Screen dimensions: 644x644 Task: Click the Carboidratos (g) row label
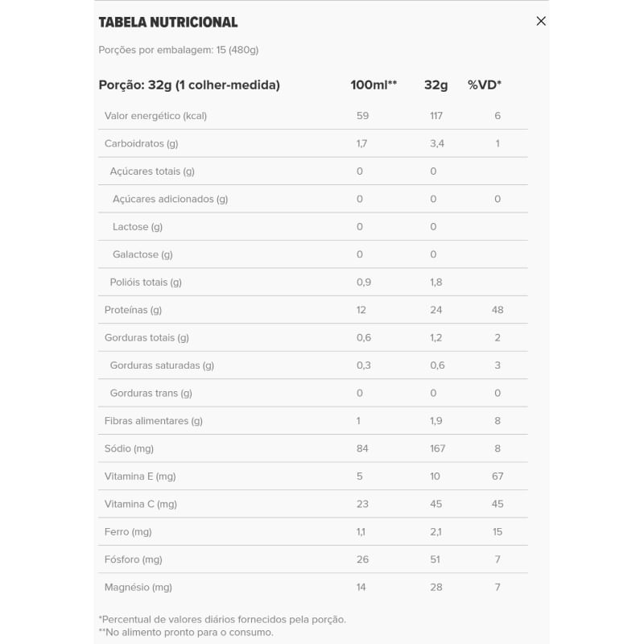(141, 143)
